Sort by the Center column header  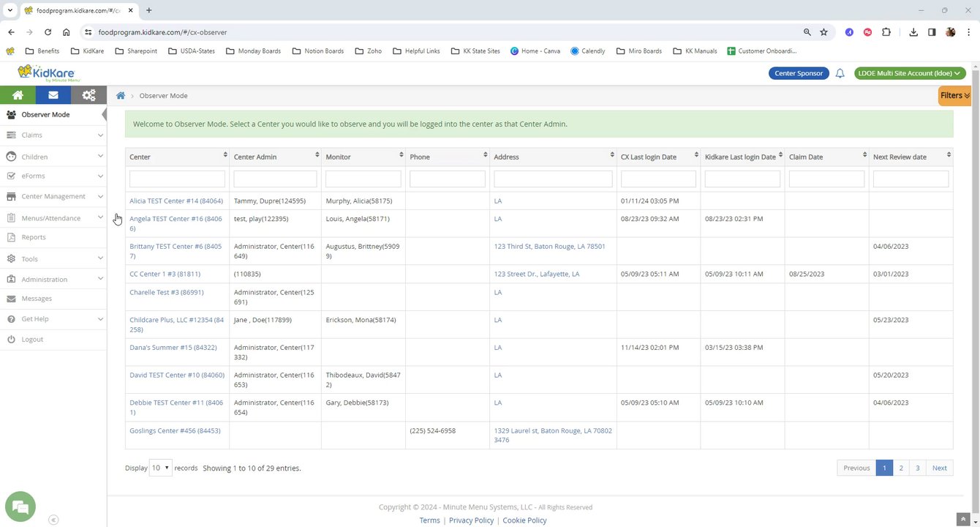point(177,157)
